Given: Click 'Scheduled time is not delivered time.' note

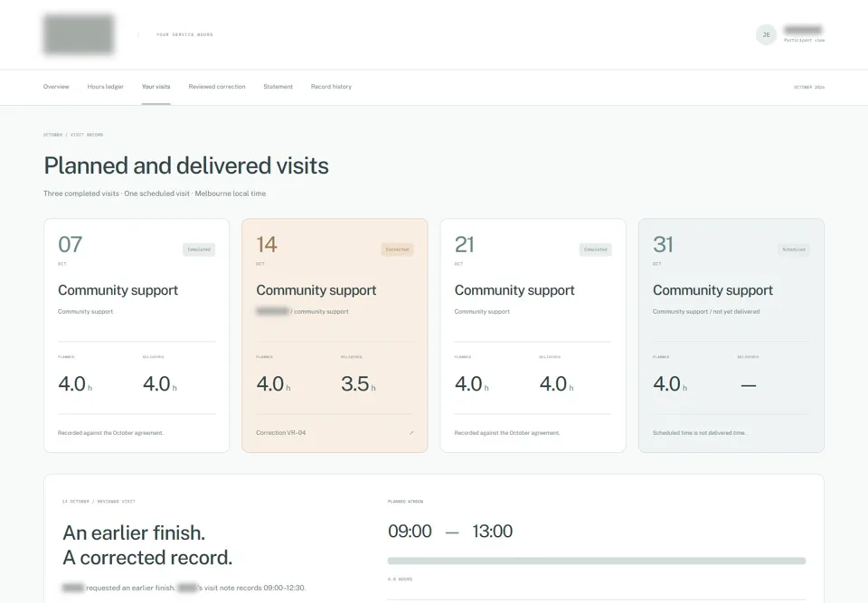Looking at the screenshot, I should (x=699, y=433).
